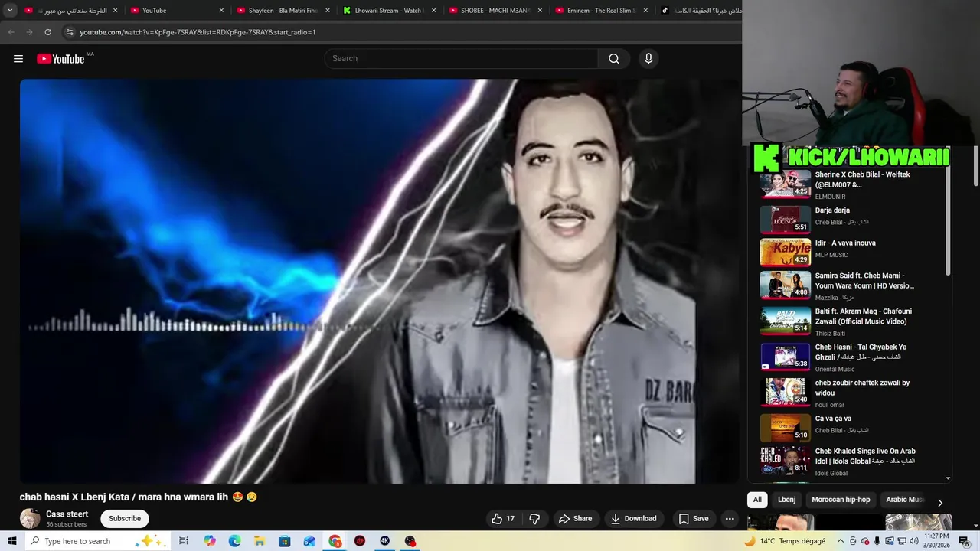View site information icon in address bar
This screenshot has width=980, height=551.
click(x=70, y=32)
